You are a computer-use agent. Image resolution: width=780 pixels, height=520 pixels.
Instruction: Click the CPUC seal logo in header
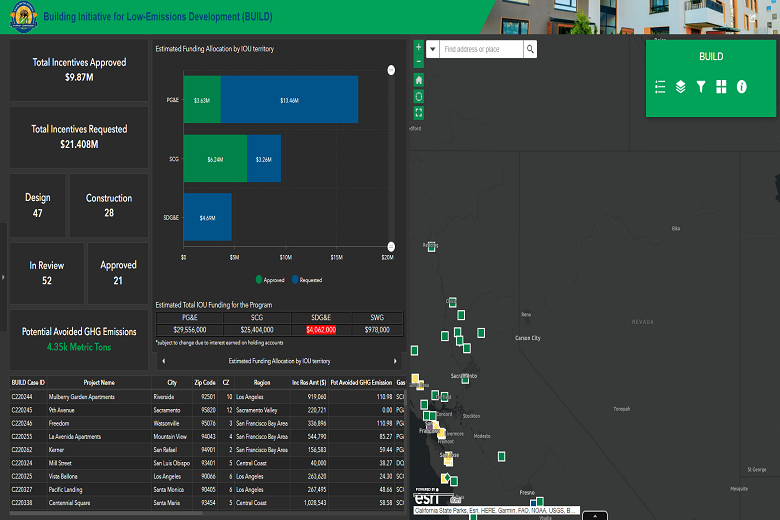point(23,16)
